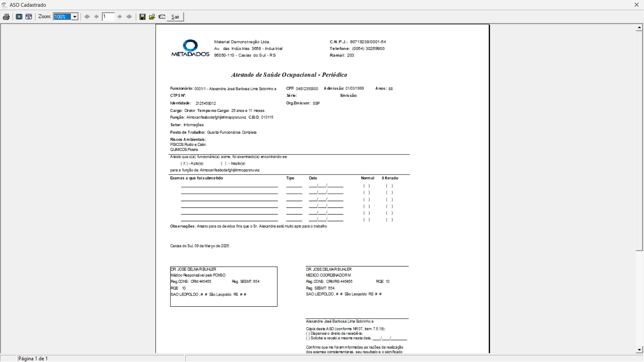Image resolution: width=644 pixels, height=362 pixels.
Task: Go to previous page arrow
Action: click(97, 17)
